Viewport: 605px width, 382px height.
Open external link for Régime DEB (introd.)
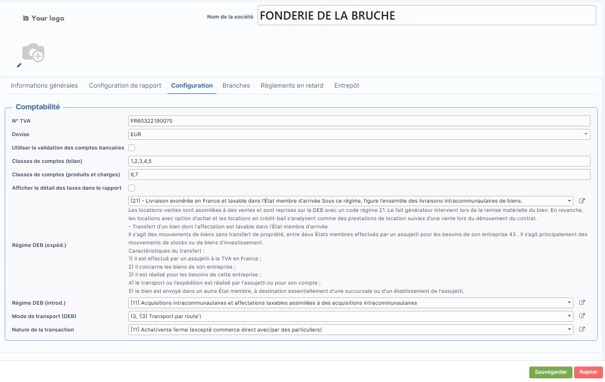[582, 303]
